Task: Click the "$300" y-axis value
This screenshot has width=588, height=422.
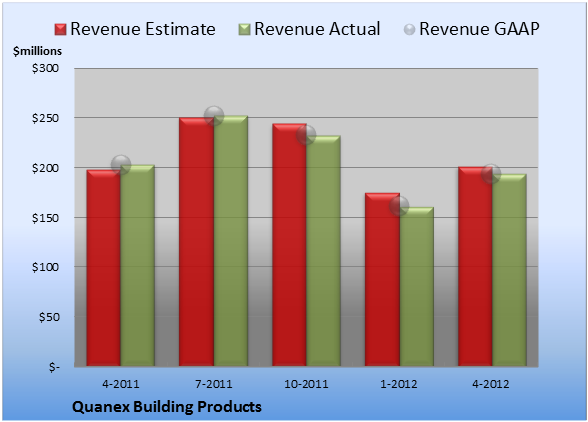Action: point(45,68)
